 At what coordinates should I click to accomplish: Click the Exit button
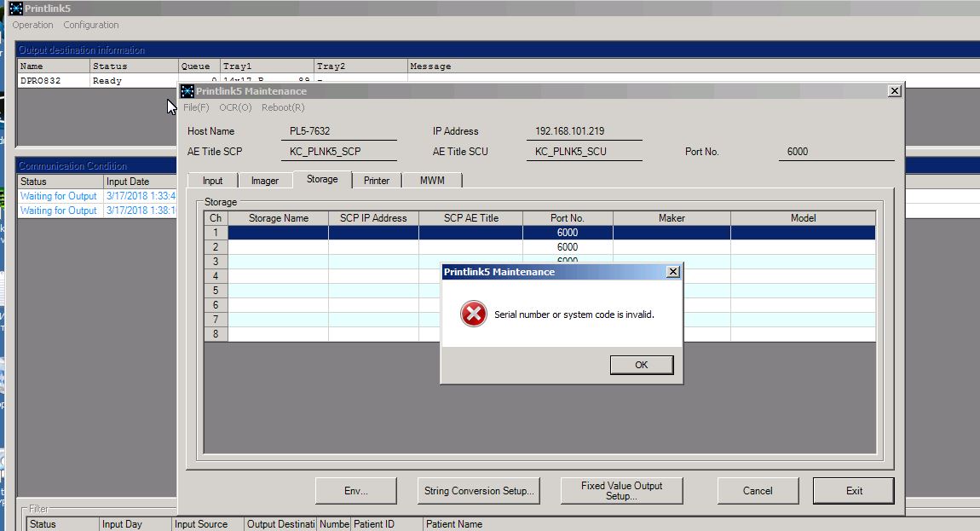853,491
